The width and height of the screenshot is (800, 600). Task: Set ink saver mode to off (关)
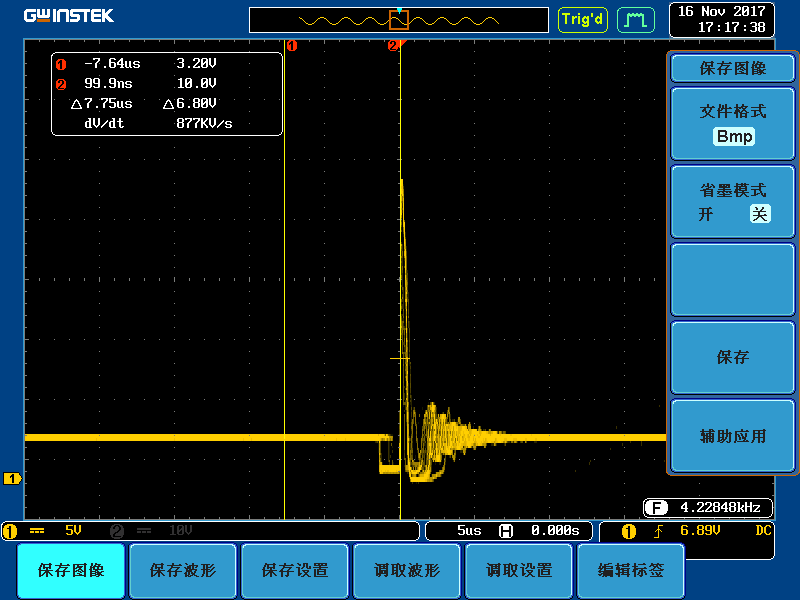760,214
